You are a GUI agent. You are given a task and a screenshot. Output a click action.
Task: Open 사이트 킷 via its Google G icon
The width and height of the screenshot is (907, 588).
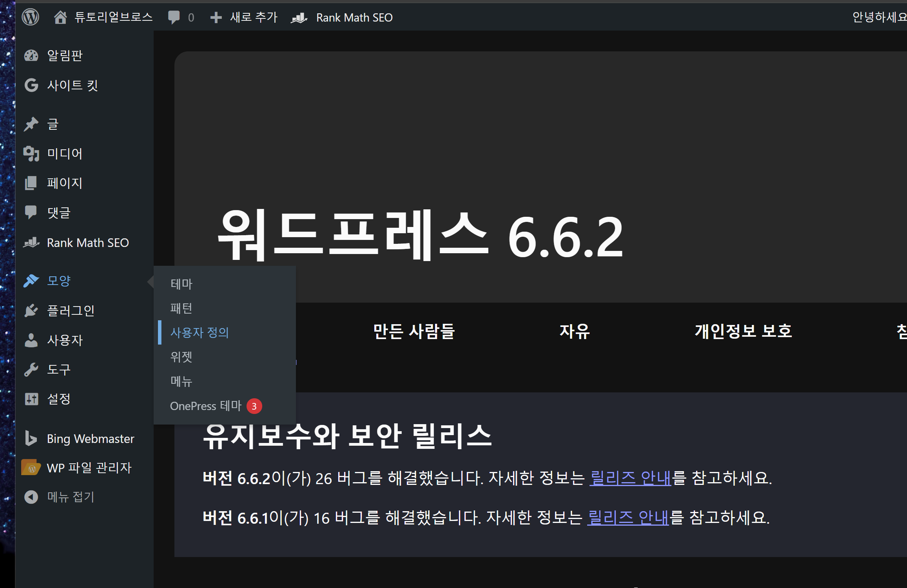pyautogui.click(x=31, y=85)
